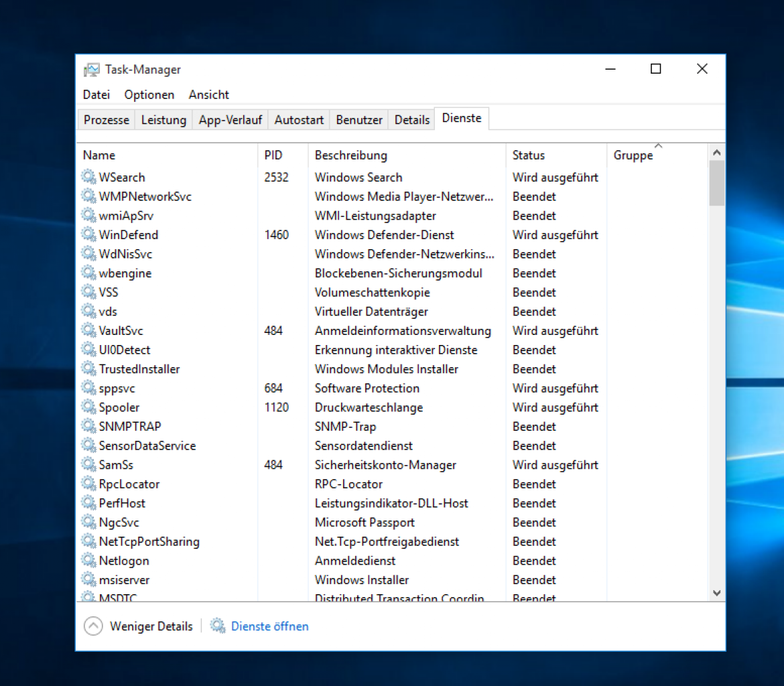Open the Optionen menu
This screenshot has width=784, height=686.
point(149,94)
